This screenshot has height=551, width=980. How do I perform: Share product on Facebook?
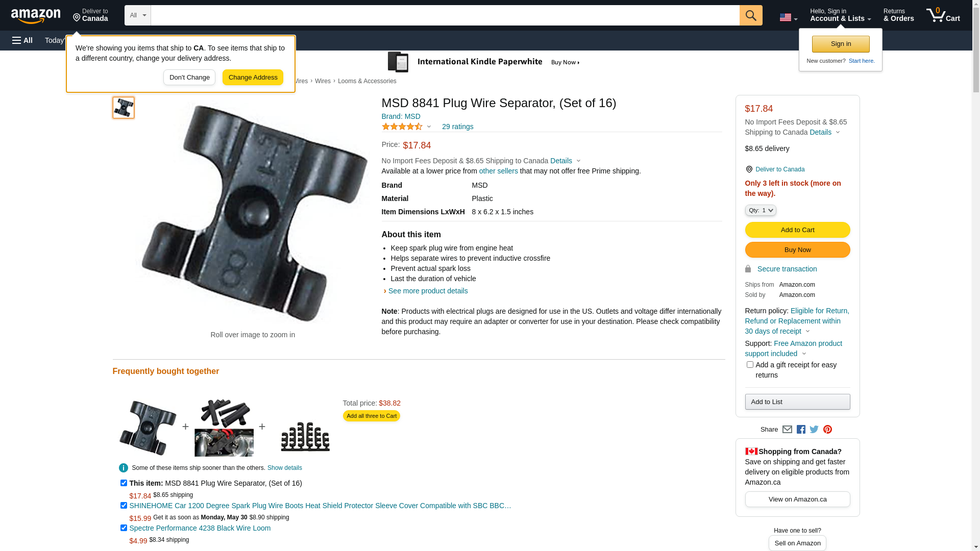(801, 430)
